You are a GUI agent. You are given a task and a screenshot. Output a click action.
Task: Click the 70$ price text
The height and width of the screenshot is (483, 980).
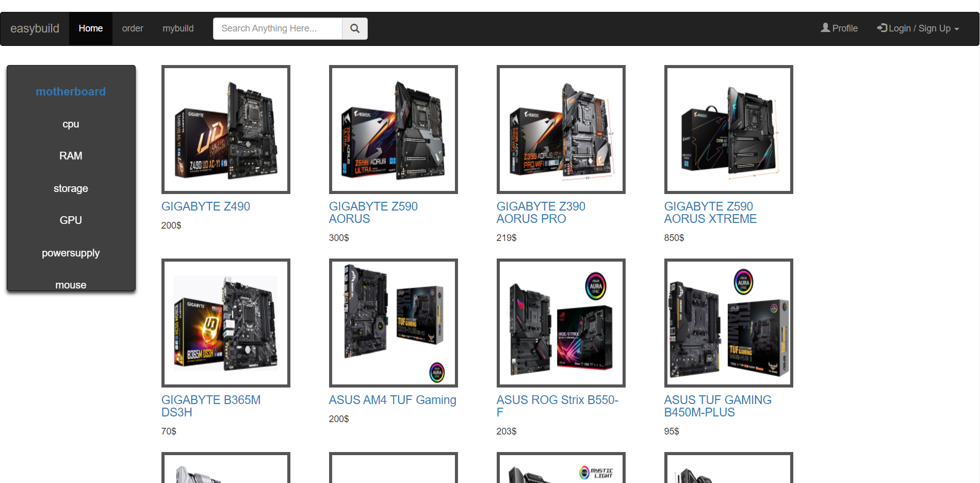169,431
